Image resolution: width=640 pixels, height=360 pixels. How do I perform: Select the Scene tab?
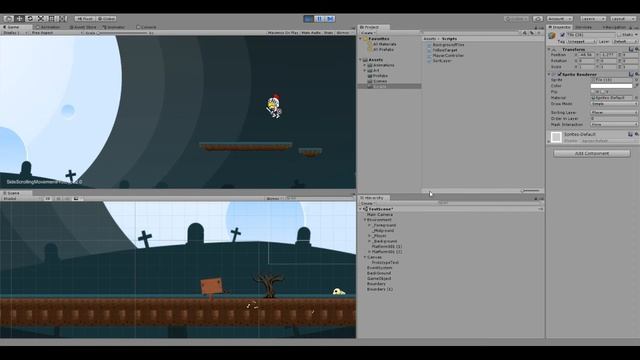12,193
